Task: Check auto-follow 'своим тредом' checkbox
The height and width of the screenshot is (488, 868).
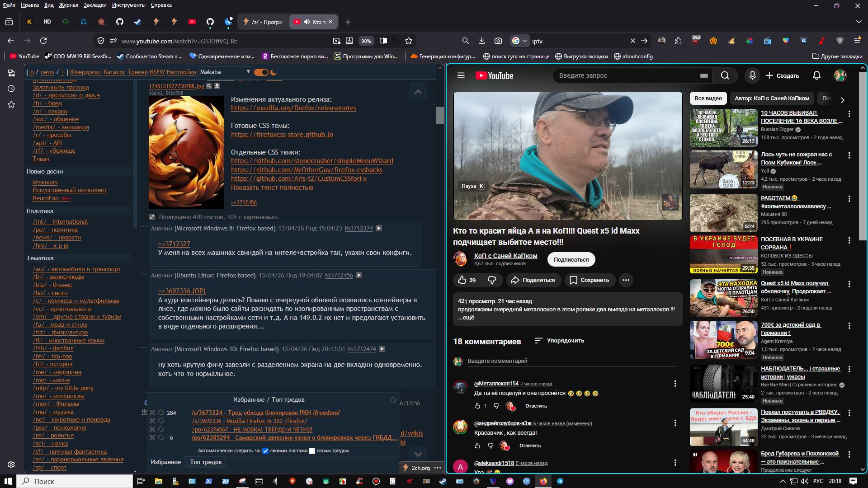Action: [x=312, y=451]
